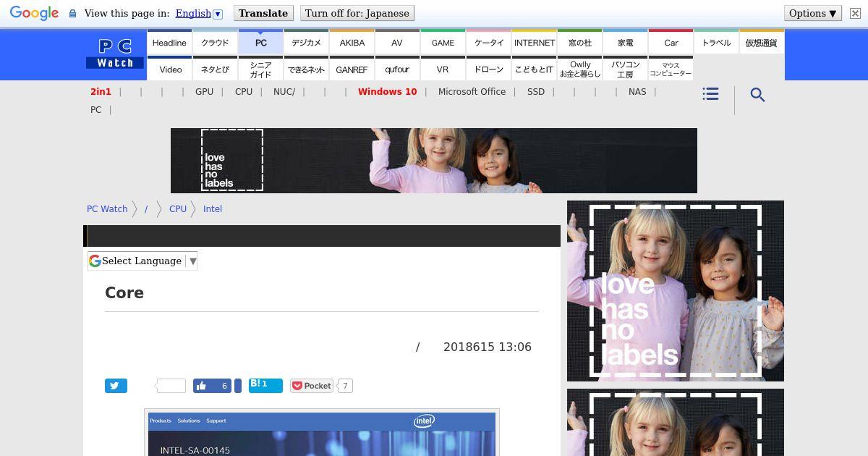Open the VR tab
Image resolution: width=868 pixels, height=456 pixels.
pyautogui.click(x=443, y=69)
